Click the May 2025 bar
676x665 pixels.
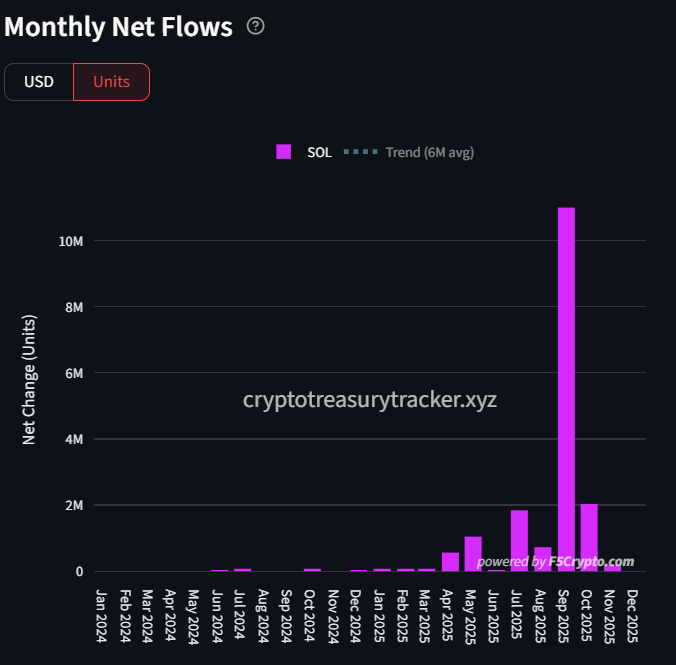coord(473,554)
